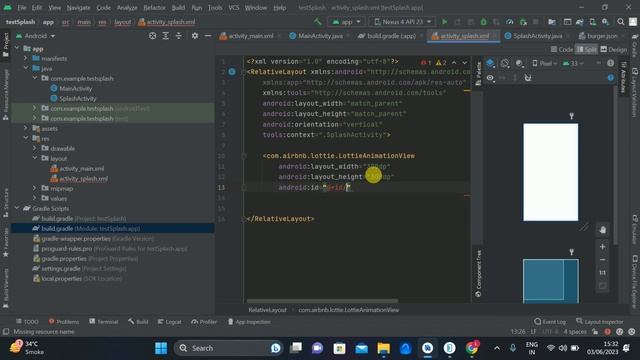
Task: Click the gutter icon on line 2
Action: tap(232, 72)
